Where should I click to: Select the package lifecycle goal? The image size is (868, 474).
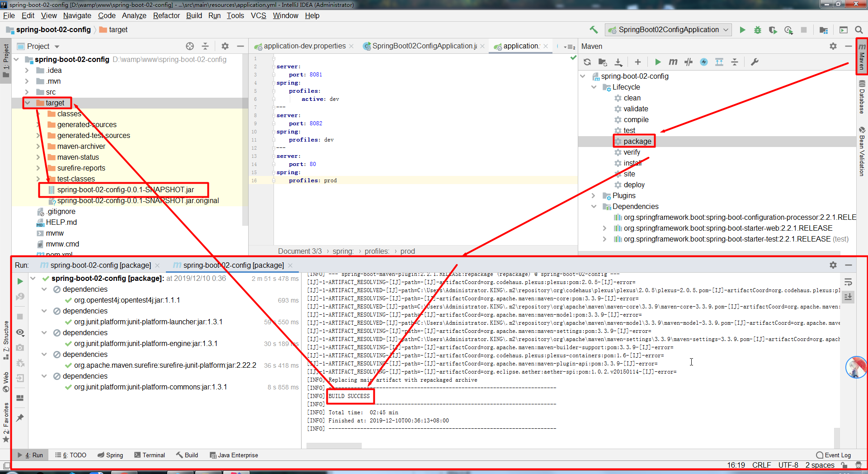tap(637, 142)
